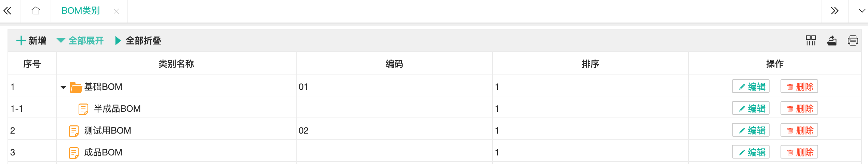Delete the 半成品BOM row

point(799,108)
